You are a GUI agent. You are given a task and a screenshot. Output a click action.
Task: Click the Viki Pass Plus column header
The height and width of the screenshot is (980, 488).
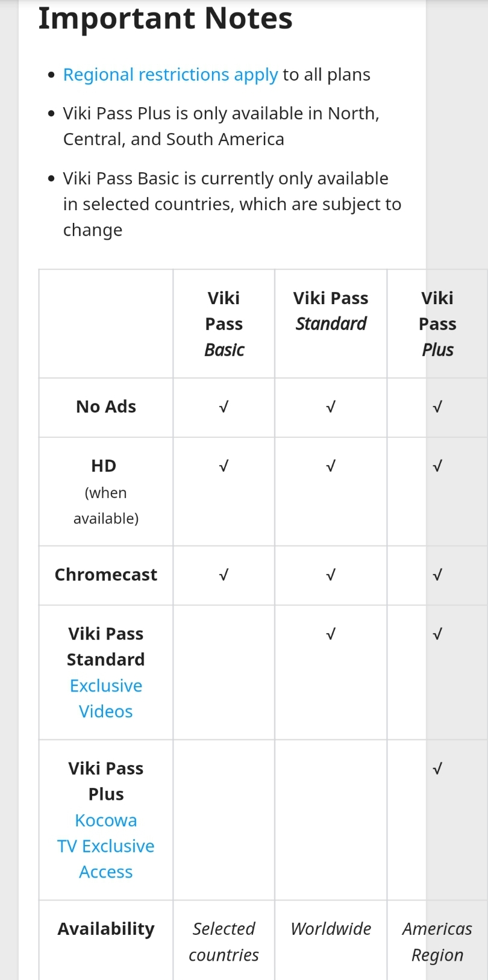click(437, 324)
